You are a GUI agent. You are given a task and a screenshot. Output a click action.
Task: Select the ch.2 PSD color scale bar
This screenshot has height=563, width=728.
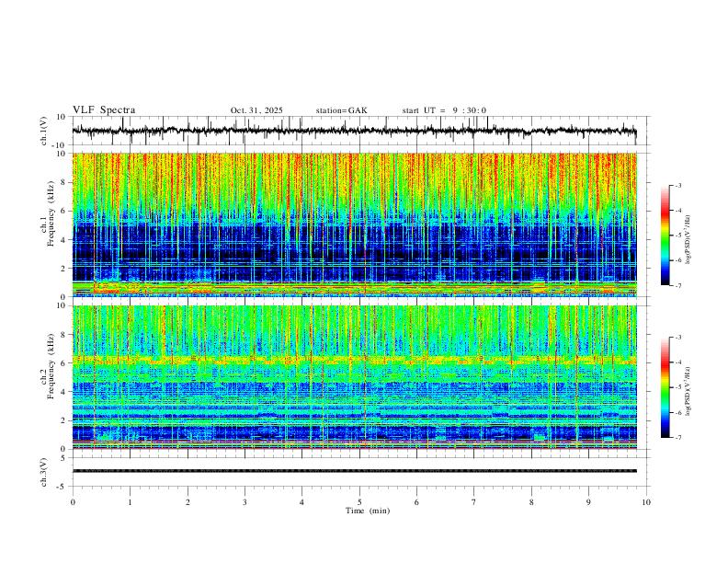point(665,387)
